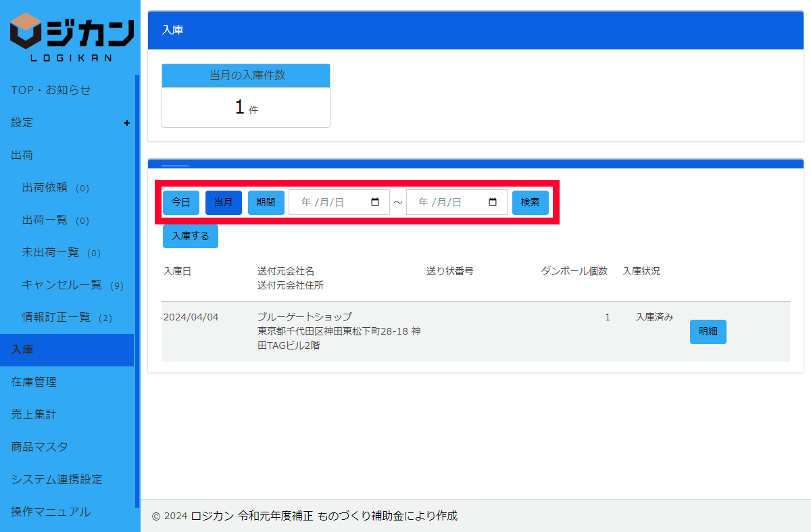Click the Logikan logo
The width and height of the screenshot is (811, 532).
pyautogui.click(x=71, y=37)
